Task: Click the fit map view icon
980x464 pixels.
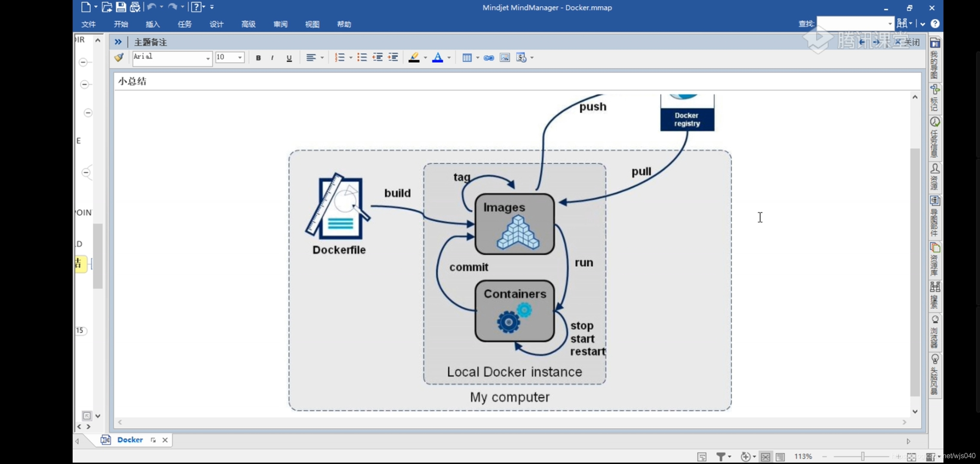Action: (765, 457)
